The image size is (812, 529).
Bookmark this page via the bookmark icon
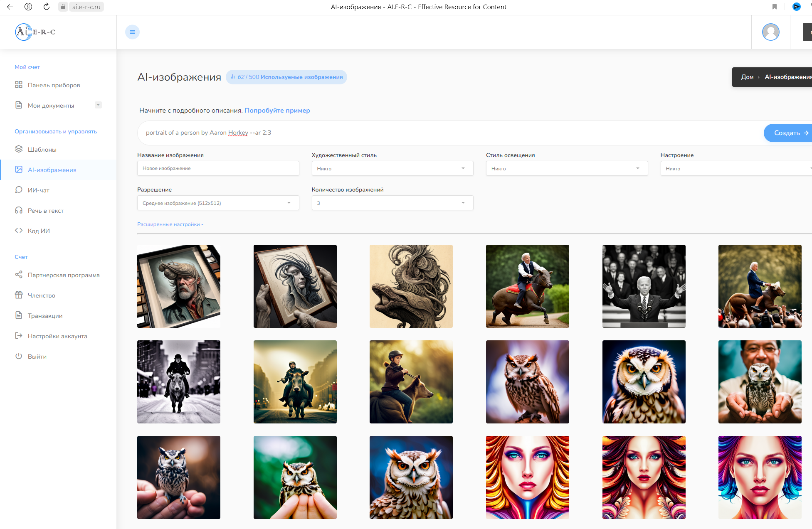(x=774, y=7)
